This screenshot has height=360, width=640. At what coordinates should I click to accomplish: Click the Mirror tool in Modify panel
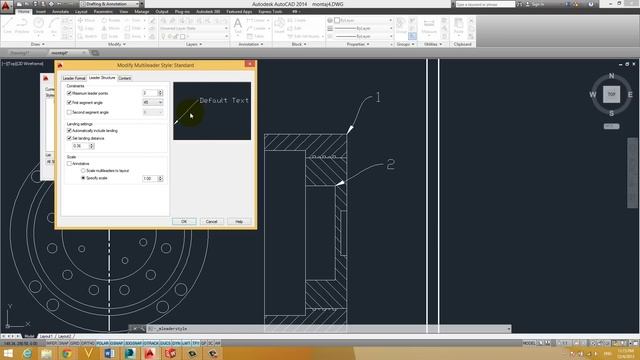(x=111, y=28)
